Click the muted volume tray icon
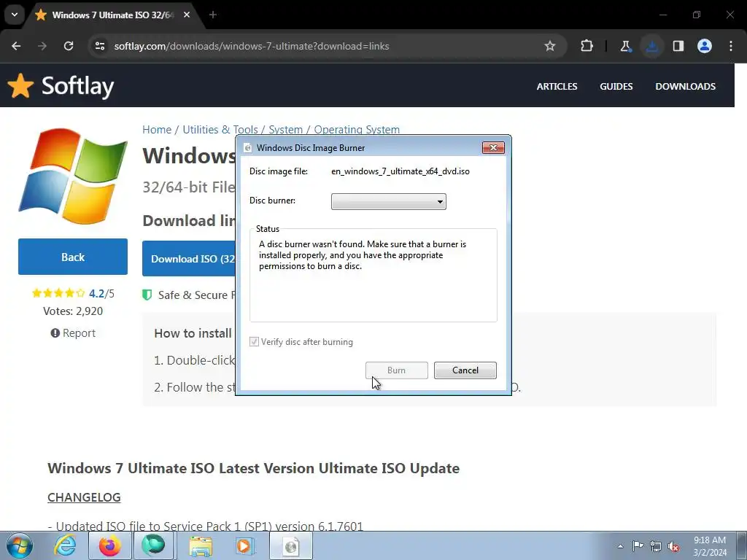 pos(673,547)
